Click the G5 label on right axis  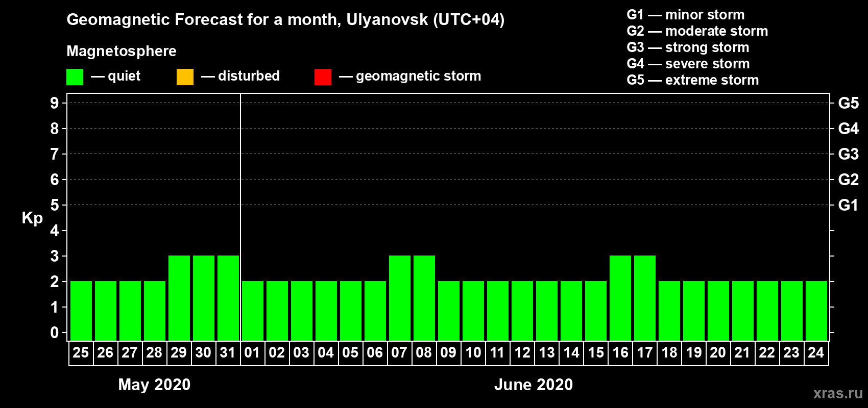tap(849, 103)
